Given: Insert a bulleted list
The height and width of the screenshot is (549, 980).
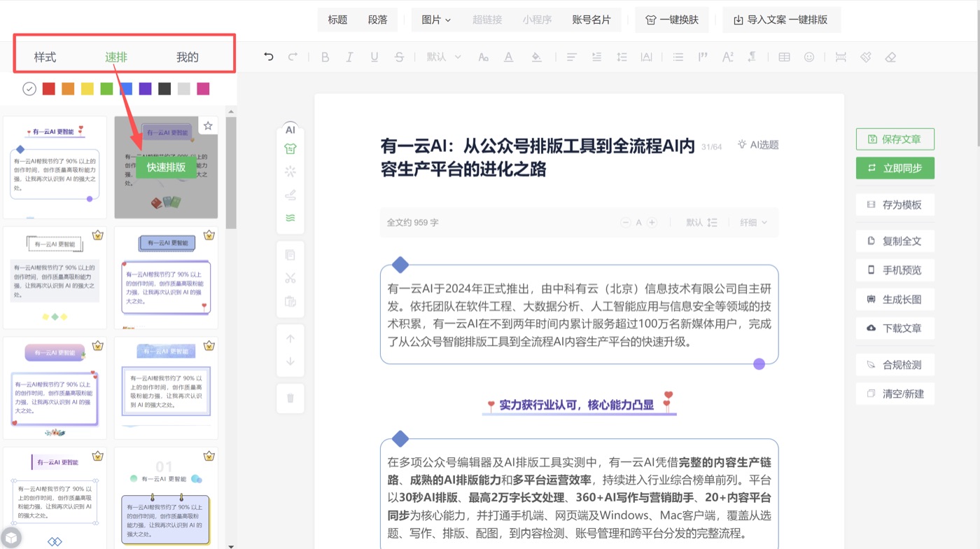Looking at the screenshot, I should 678,57.
